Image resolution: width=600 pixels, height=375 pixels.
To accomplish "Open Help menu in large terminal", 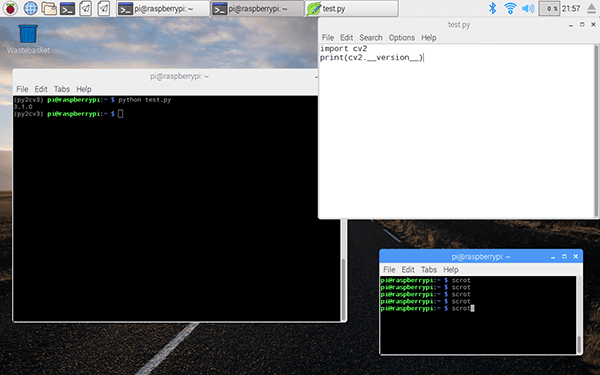I will click(83, 89).
